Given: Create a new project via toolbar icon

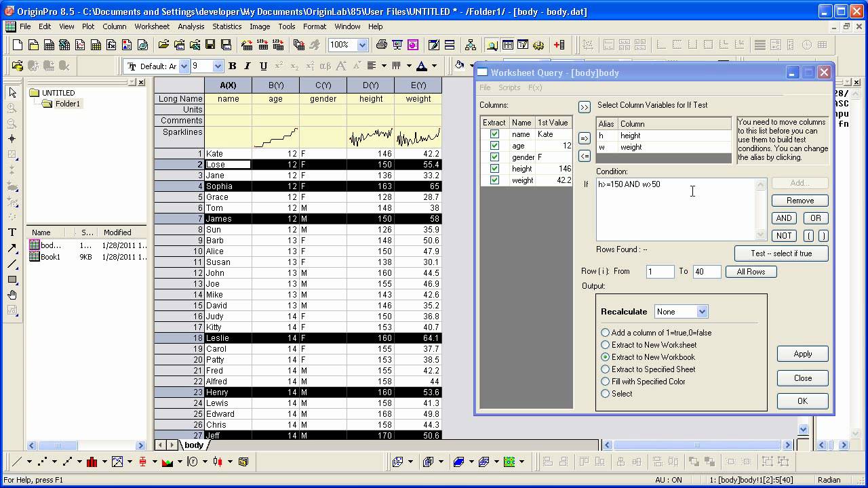Looking at the screenshot, I should click(17, 45).
